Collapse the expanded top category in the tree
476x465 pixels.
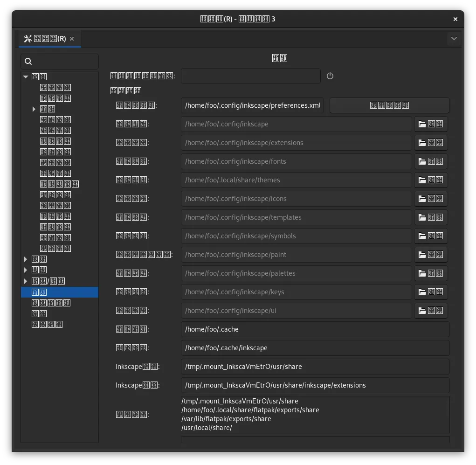pos(26,77)
